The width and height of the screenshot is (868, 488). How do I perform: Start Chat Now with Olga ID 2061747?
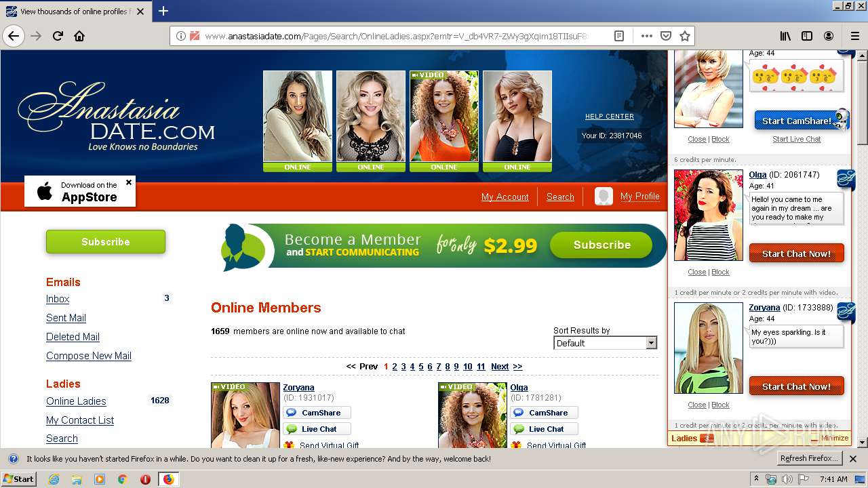(796, 253)
